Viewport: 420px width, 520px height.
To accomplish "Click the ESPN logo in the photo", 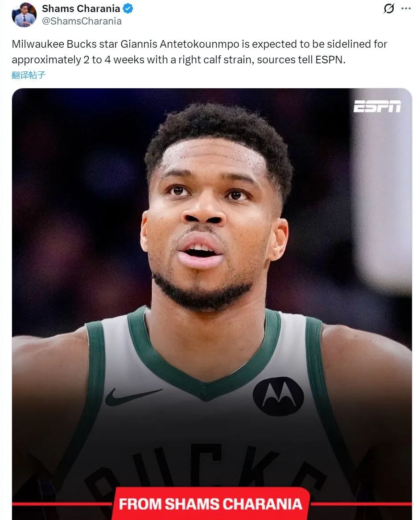I will point(377,107).
